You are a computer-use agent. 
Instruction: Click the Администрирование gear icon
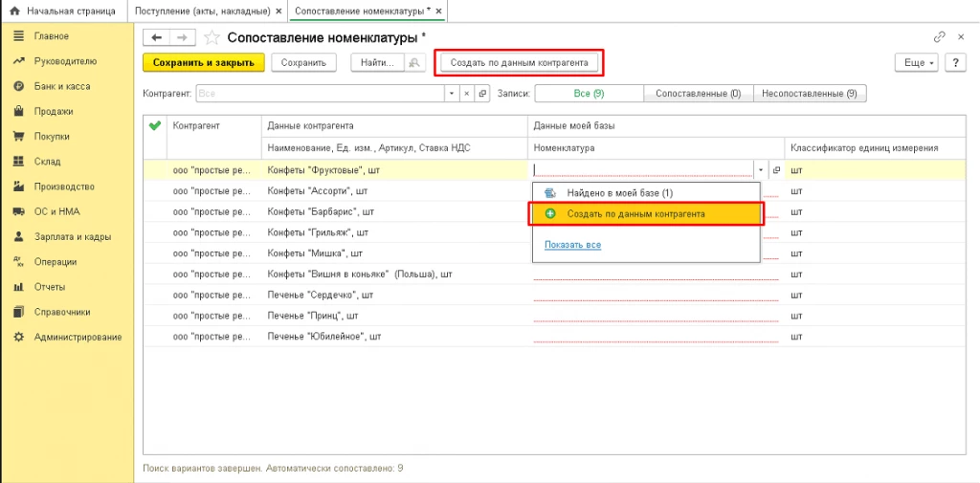pos(19,337)
